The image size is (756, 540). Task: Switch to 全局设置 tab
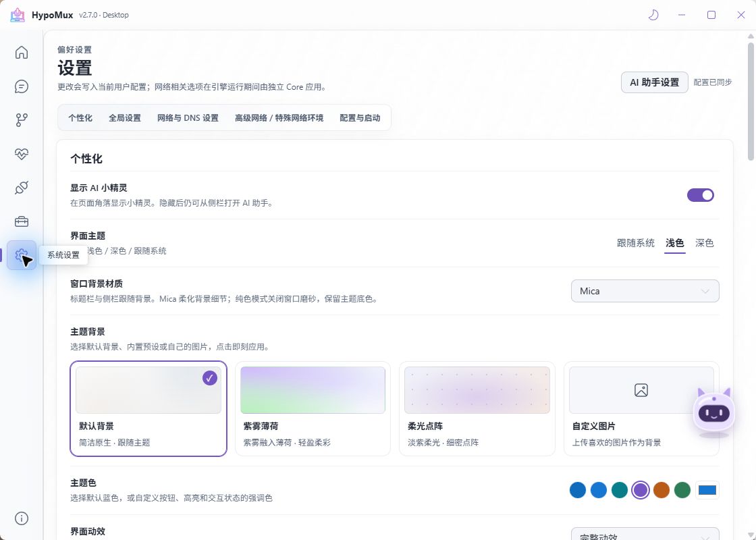124,117
